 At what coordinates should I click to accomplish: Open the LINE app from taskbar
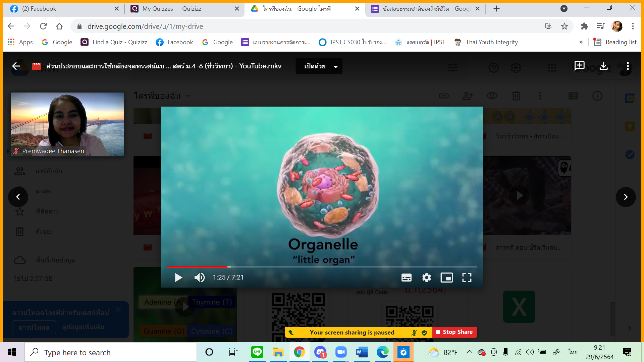click(257, 352)
